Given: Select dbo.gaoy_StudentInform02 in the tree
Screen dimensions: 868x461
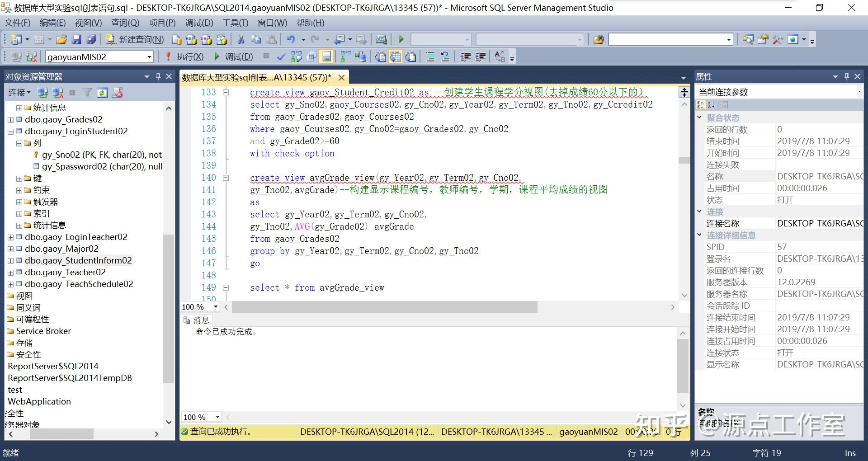Looking at the screenshot, I should pyautogui.click(x=78, y=261).
